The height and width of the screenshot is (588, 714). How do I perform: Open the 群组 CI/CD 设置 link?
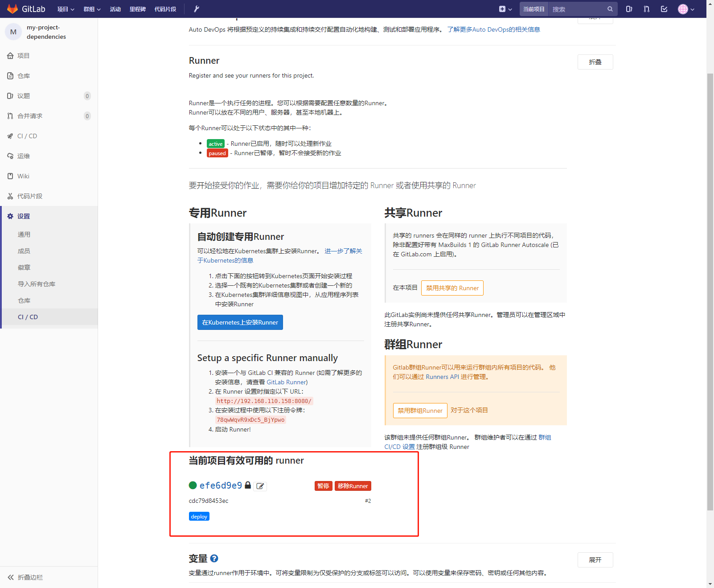point(468,442)
